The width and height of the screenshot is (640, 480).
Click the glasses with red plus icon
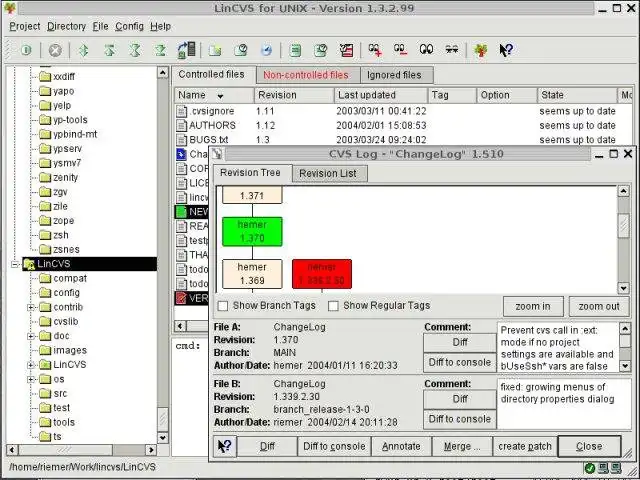(x=375, y=50)
